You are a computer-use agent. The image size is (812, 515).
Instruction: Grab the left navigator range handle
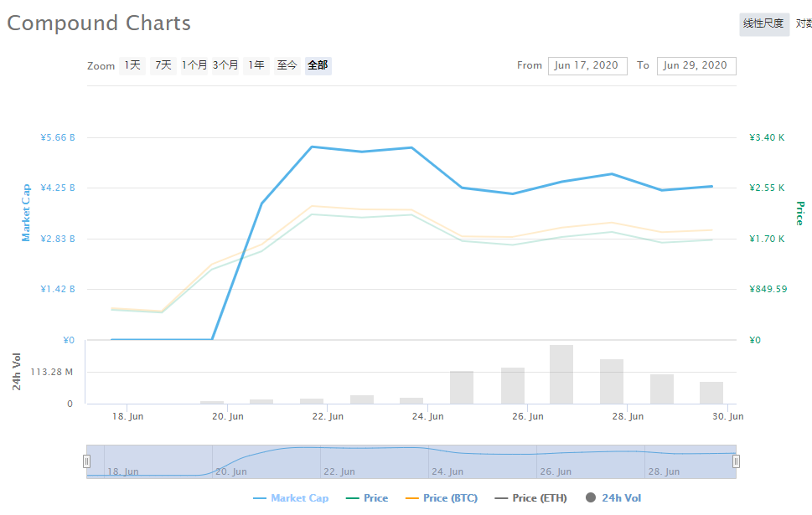(86, 461)
